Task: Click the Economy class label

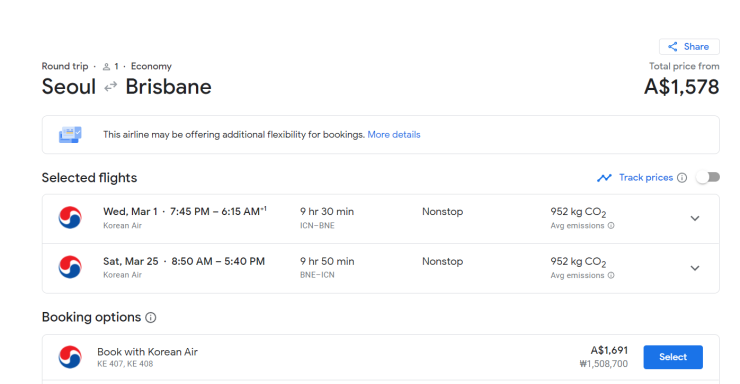Action: [151, 67]
